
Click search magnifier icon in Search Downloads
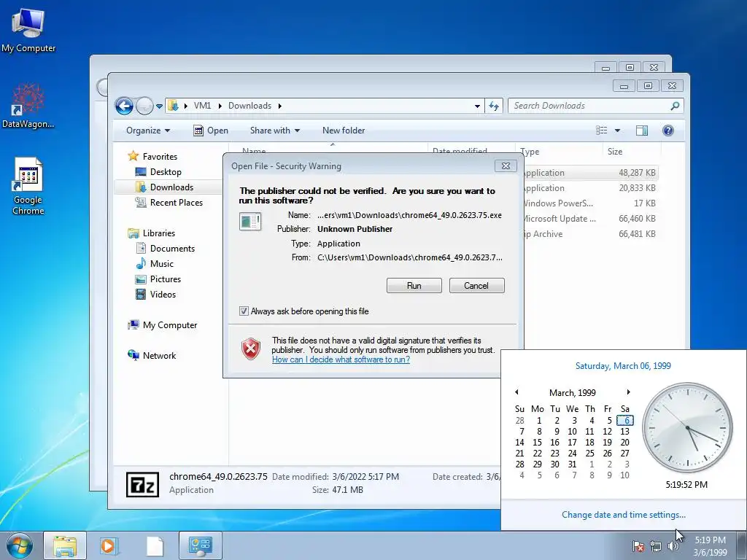[x=675, y=106]
